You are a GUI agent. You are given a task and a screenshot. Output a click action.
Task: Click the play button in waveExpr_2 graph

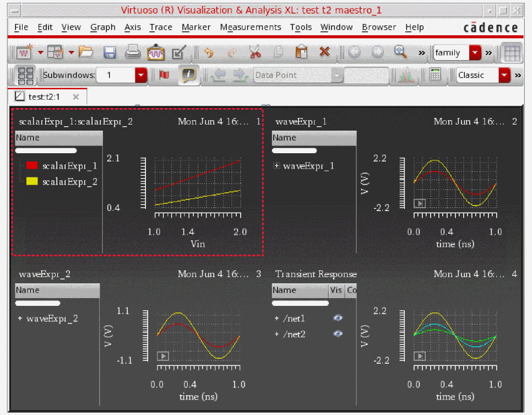click(163, 356)
